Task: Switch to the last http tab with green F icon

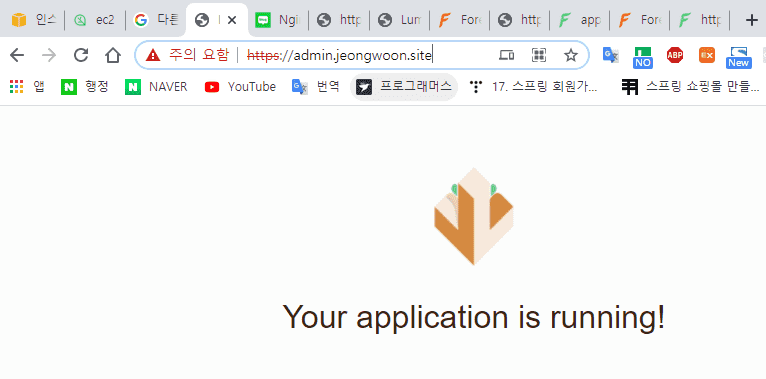Action: click(x=700, y=20)
